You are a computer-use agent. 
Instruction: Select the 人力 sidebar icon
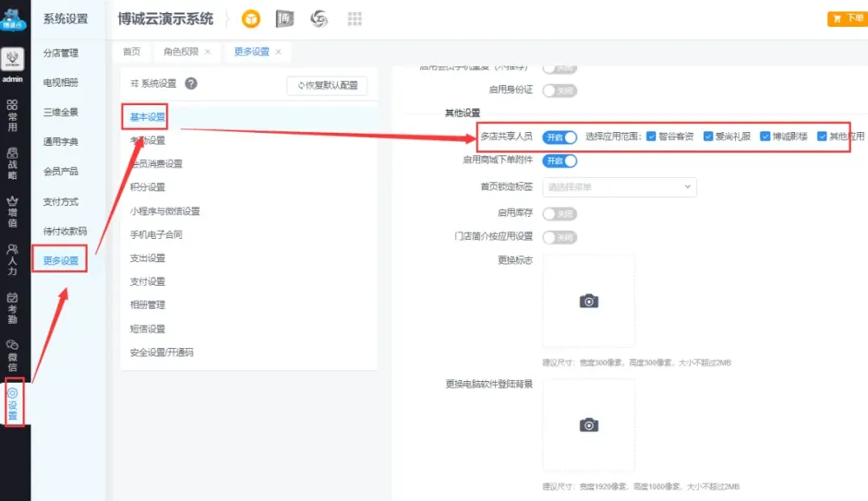click(12, 259)
